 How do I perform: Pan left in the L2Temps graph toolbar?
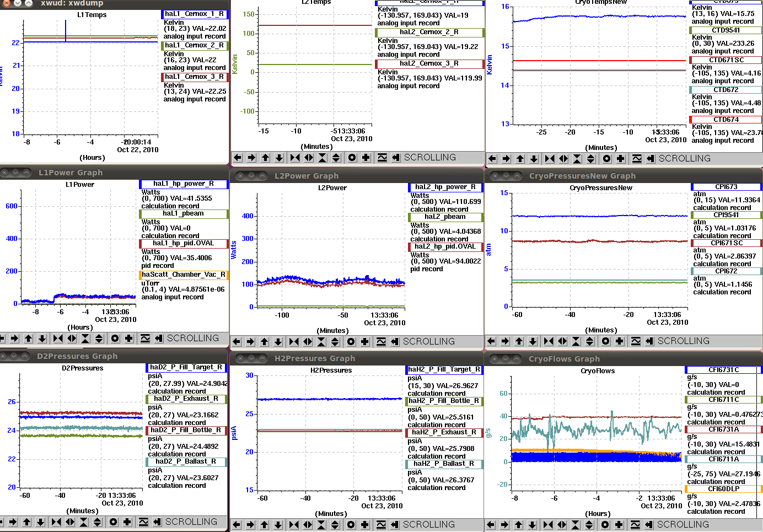(x=238, y=158)
